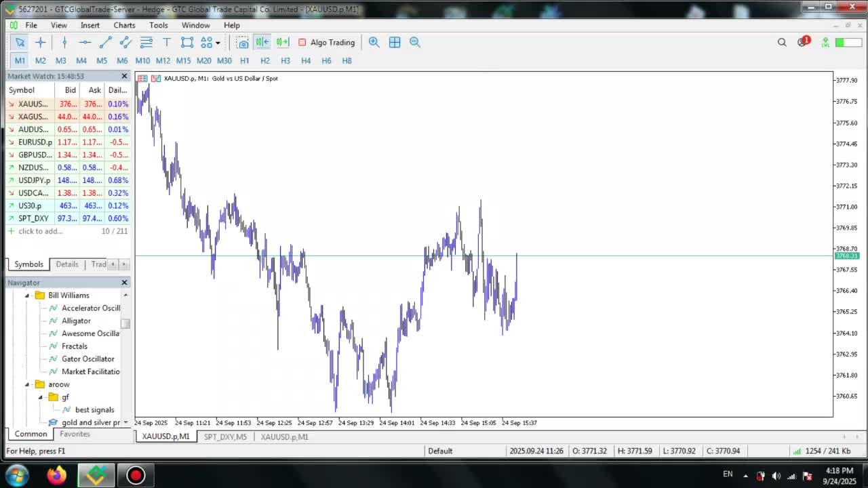Pick the trendline drawing tool
Viewport: 868px width, 488px height.
point(105,43)
